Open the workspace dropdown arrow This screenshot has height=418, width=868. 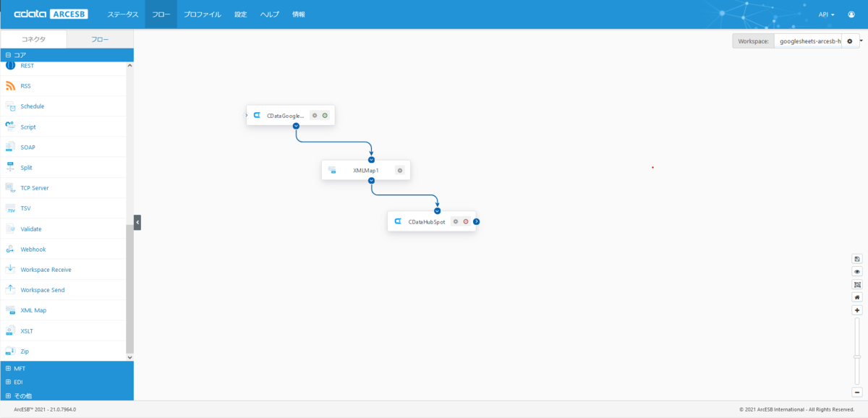point(861,41)
